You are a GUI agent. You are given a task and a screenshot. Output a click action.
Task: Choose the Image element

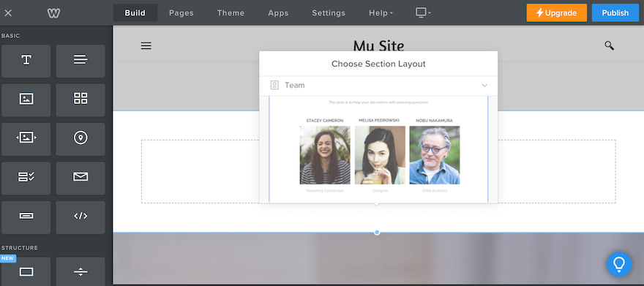click(x=26, y=99)
